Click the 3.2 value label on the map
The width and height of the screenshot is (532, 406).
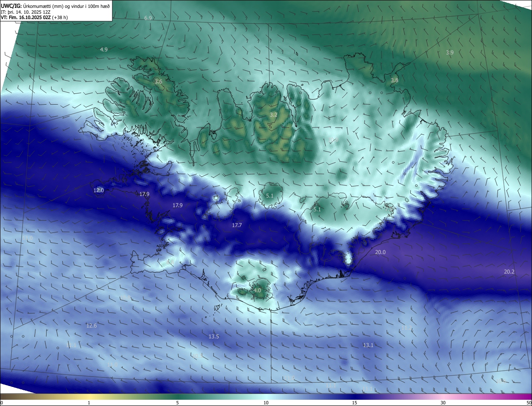coord(273,115)
